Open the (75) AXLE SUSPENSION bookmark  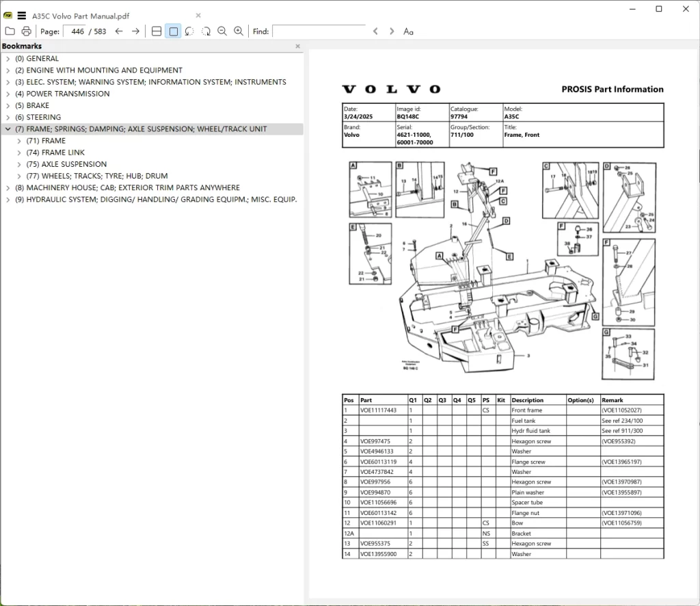66,164
